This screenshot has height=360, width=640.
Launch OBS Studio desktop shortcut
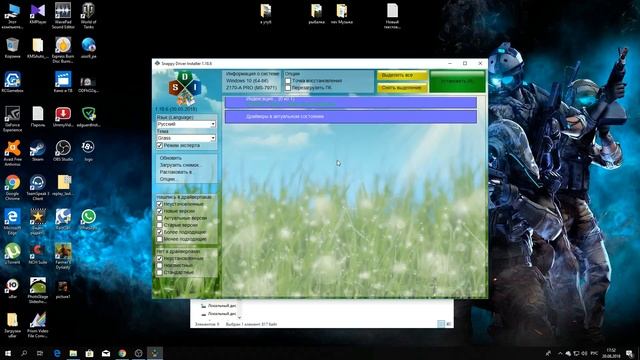(x=63, y=151)
